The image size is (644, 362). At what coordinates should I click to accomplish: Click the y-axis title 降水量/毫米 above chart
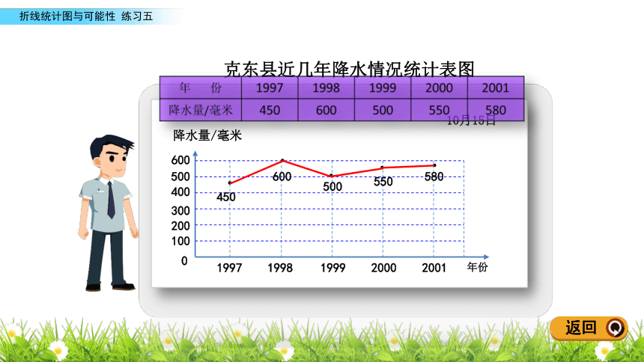coord(207,135)
